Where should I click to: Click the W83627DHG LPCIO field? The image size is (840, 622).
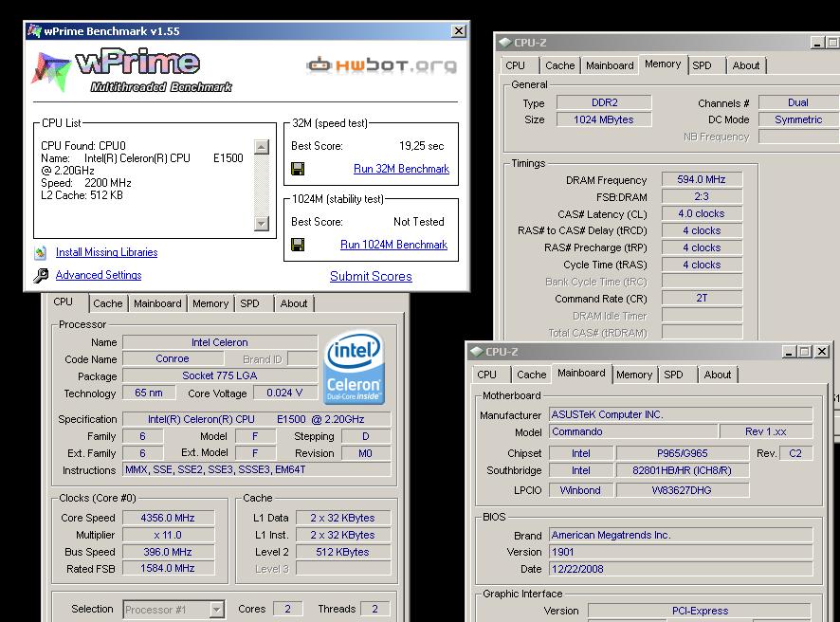[x=683, y=490]
